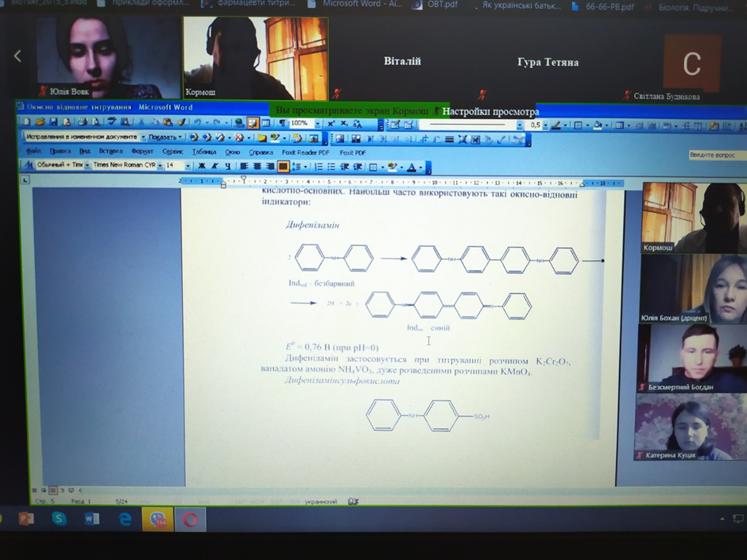Open the Opera browser from the taskbar
The image size is (747, 560).
click(x=190, y=519)
